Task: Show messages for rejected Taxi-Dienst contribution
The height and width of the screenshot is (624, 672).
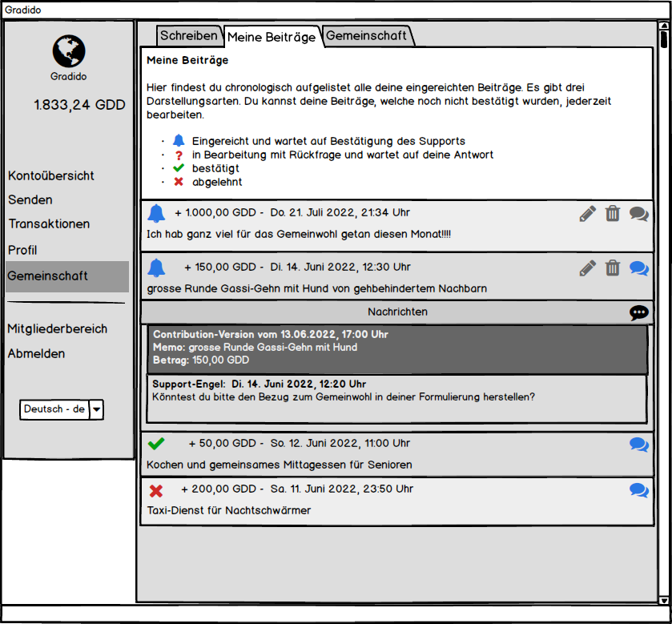Action: pos(638,490)
